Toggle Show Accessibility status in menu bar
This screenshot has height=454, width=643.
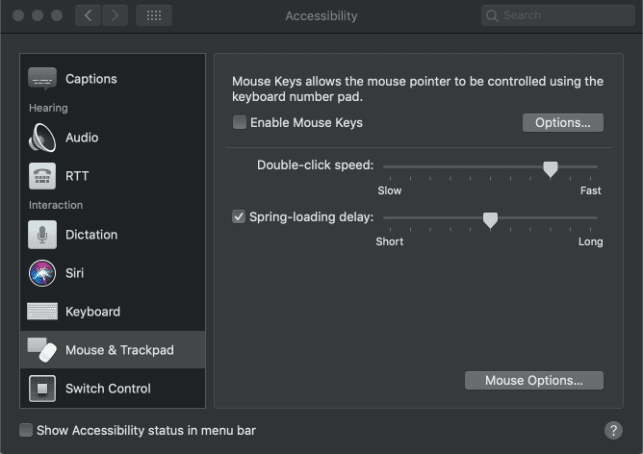26,431
